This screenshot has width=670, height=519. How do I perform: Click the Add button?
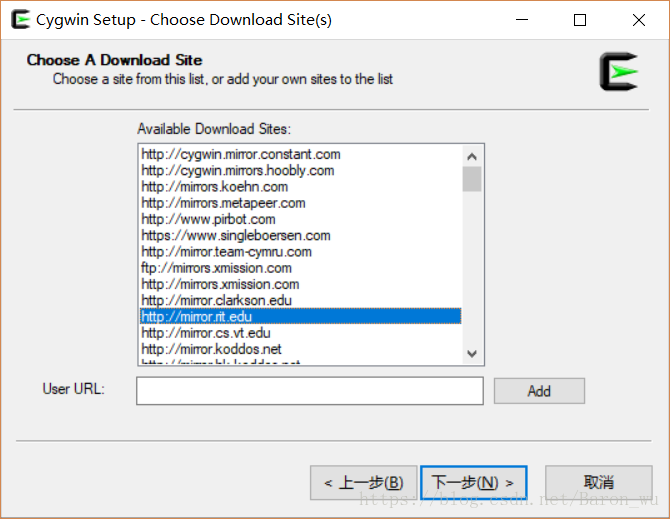tap(539, 391)
